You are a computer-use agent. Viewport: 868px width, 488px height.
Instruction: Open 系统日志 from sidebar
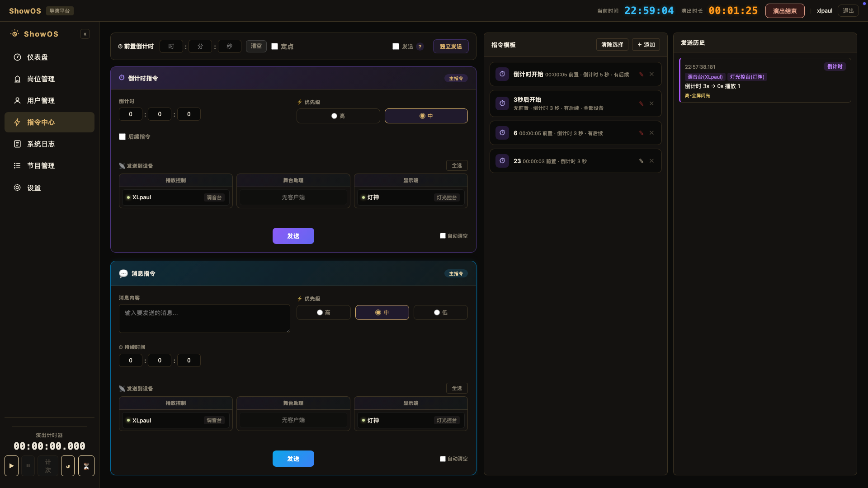point(49,144)
